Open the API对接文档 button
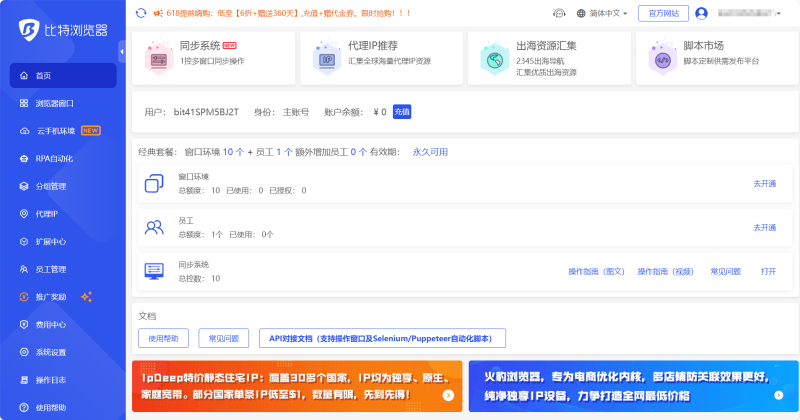 pyautogui.click(x=382, y=338)
